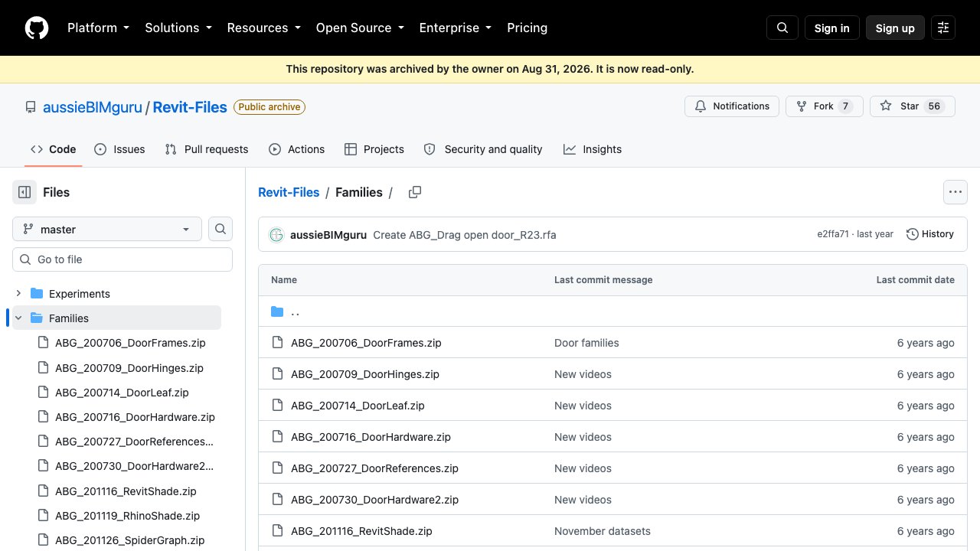The width and height of the screenshot is (980, 551).
Task: Open commit hash e2ffa71
Action: tap(833, 234)
